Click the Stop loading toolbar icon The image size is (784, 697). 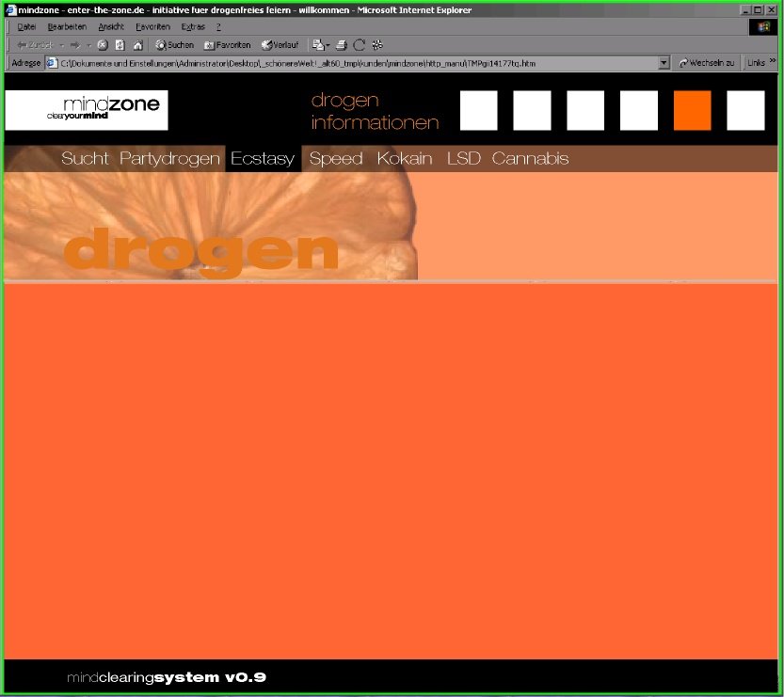103,44
